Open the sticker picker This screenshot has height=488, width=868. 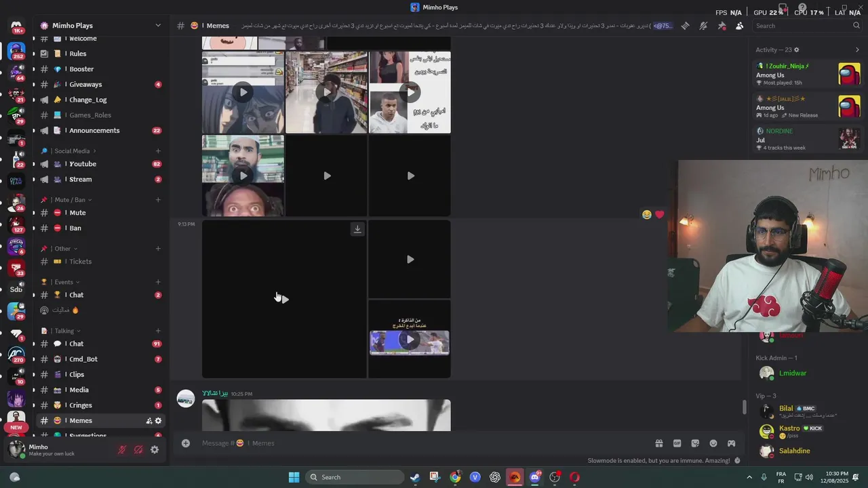click(695, 443)
